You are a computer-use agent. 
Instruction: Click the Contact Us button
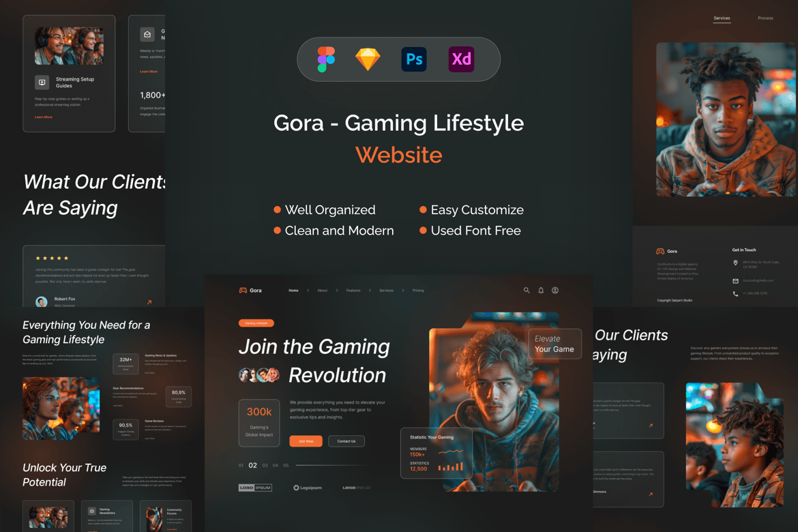[346, 441]
